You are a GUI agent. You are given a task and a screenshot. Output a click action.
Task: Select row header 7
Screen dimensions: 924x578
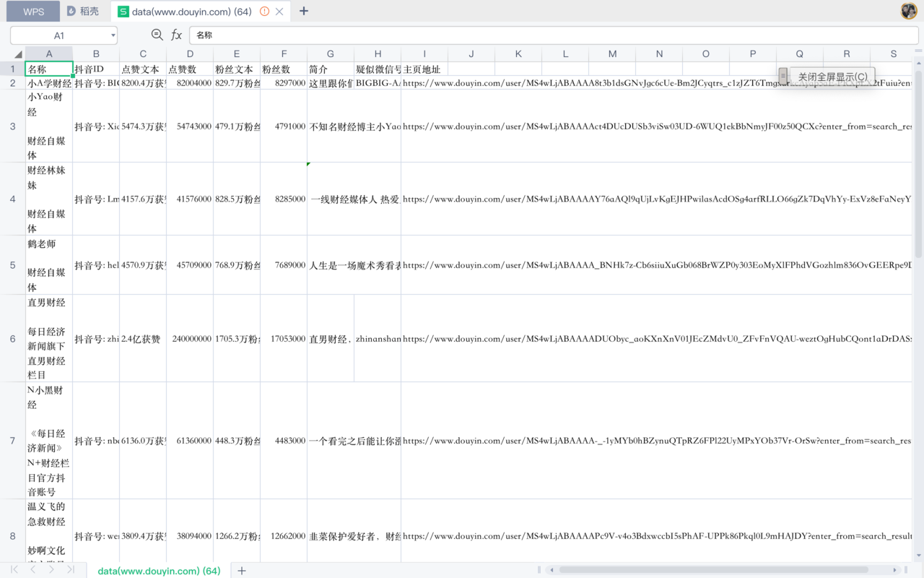point(12,441)
